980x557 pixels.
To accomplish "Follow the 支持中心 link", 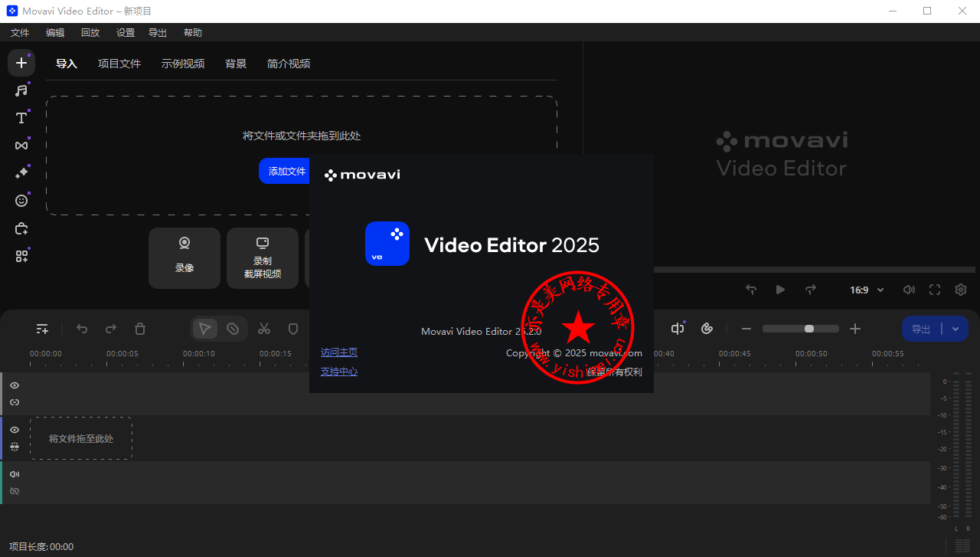I will pyautogui.click(x=339, y=372).
